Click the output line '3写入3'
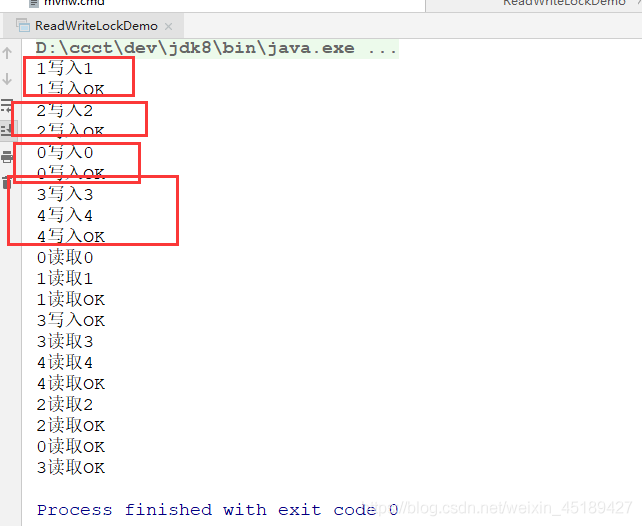Viewport: 642px width, 526px height. point(65,194)
